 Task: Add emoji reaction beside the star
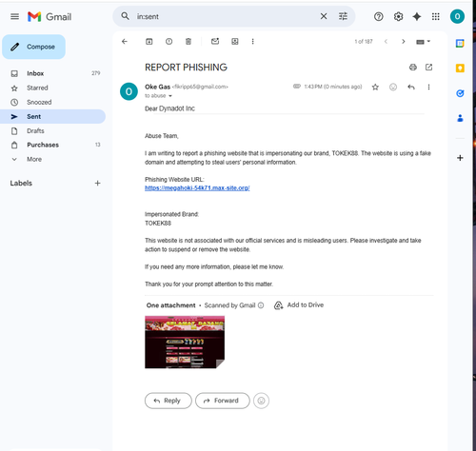click(x=393, y=87)
